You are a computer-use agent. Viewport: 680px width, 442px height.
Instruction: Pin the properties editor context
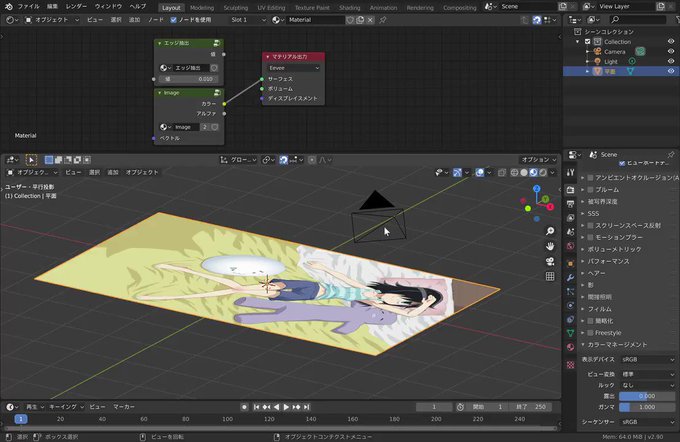(x=671, y=154)
